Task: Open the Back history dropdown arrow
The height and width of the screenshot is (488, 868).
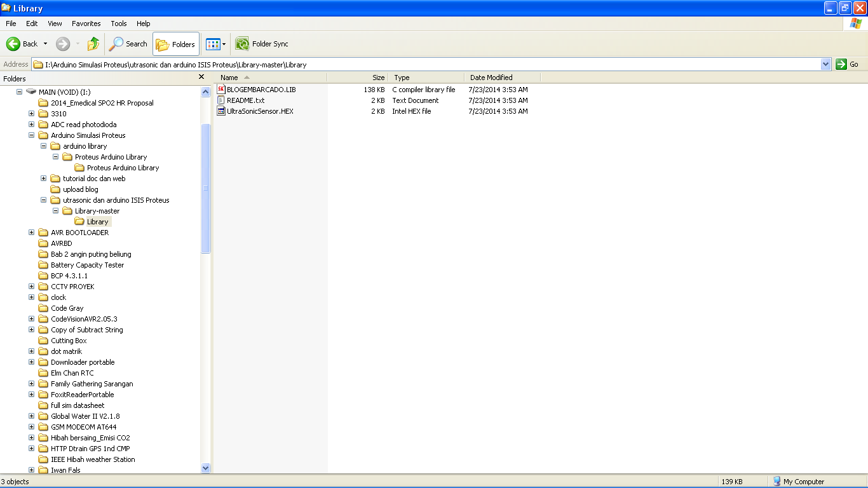Action: (x=45, y=44)
